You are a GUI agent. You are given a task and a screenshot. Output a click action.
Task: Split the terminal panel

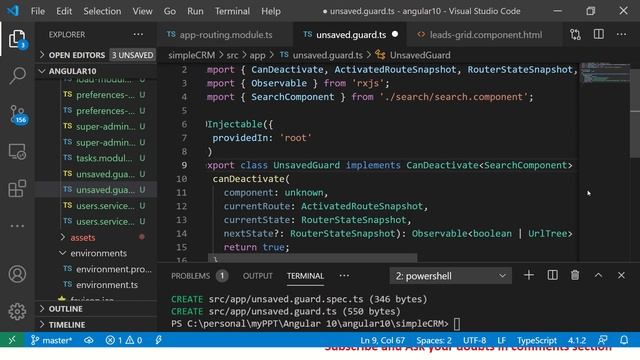552,276
